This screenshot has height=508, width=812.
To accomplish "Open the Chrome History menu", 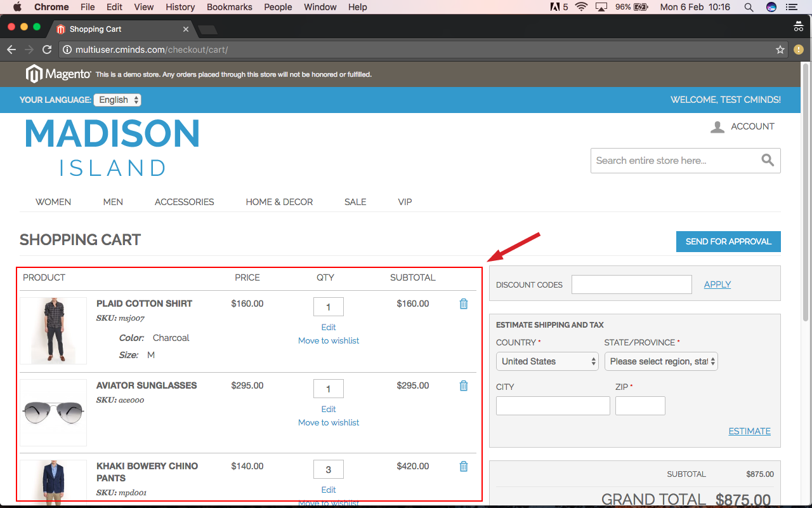I will click(x=180, y=7).
